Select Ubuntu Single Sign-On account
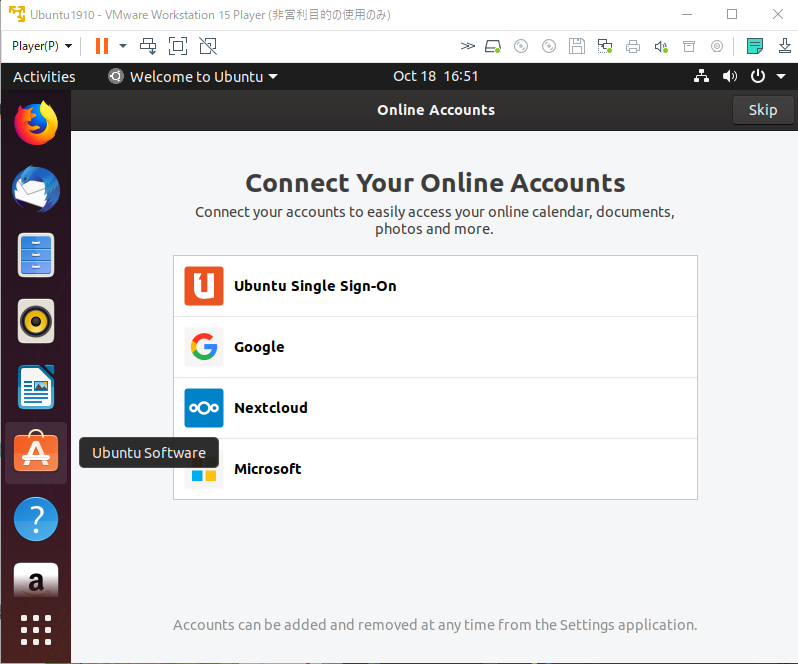Screen dimensions: 798x664 (x=435, y=286)
